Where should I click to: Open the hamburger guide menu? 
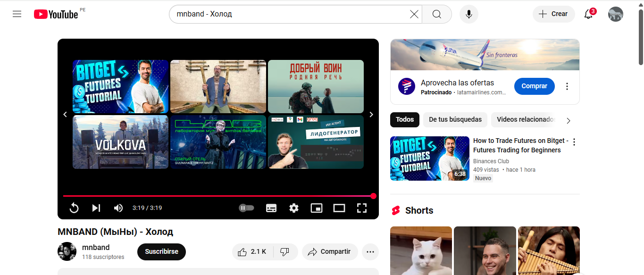pos(17,14)
